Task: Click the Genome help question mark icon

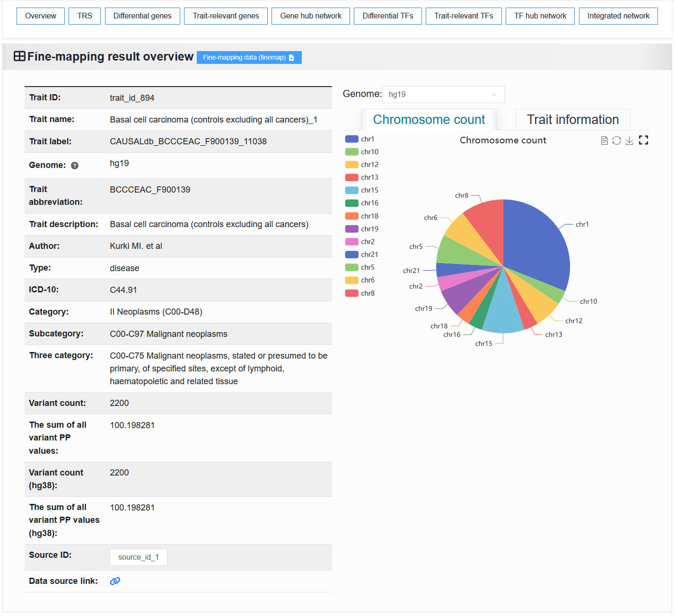Action: point(75,166)
